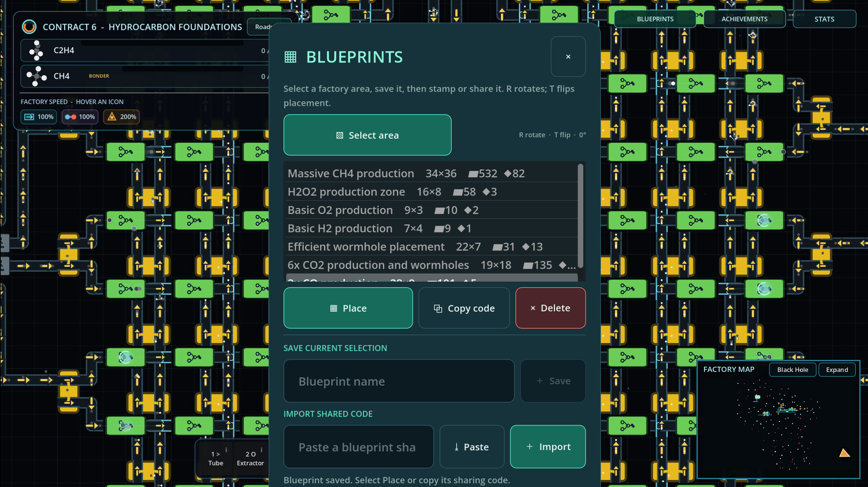Delete the selected blueprint
The width and height of the screenshot is (868, 487).
pyautogui.click(x=550, y=308)
